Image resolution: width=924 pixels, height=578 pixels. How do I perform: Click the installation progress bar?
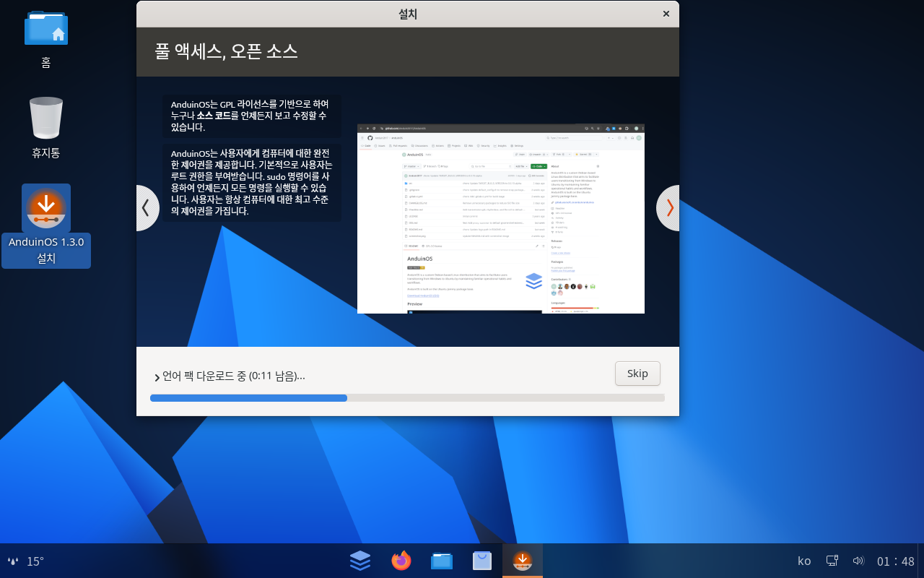coord(407,398)
